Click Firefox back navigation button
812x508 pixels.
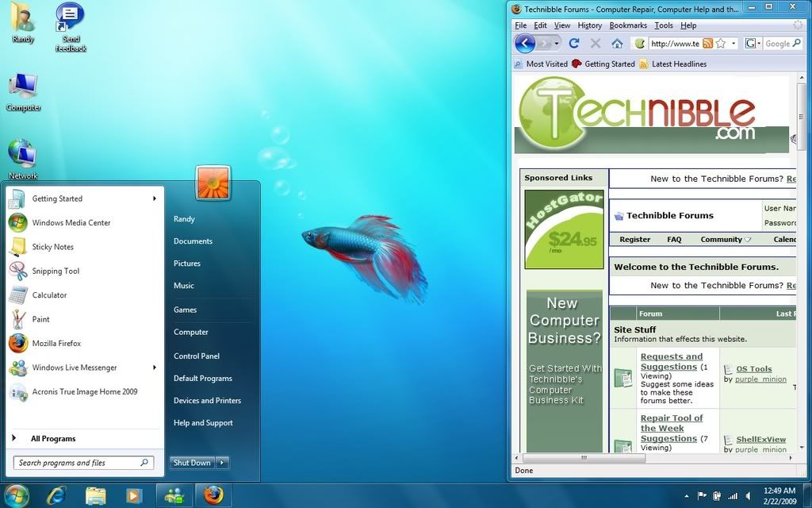click(x=525, y=44)
